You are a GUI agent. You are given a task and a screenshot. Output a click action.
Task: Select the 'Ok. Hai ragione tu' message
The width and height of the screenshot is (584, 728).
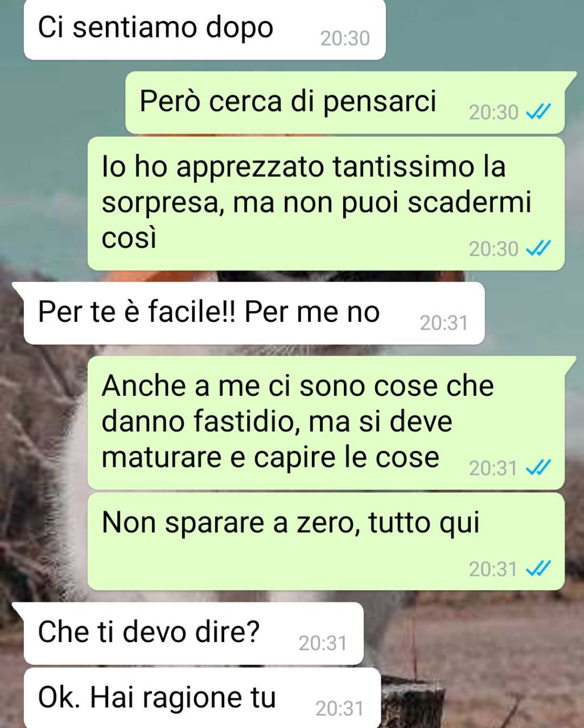(x=201, y=698)
